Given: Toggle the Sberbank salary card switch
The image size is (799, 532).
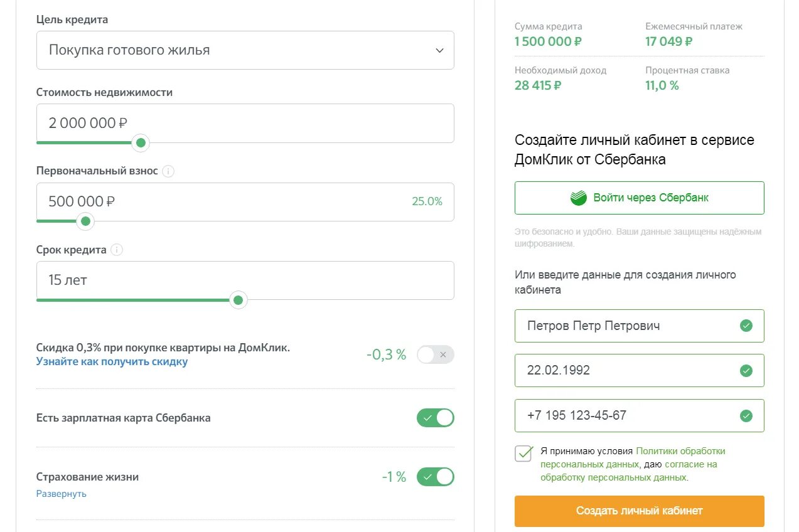Looking at the screenshot, I should (435, 418).
